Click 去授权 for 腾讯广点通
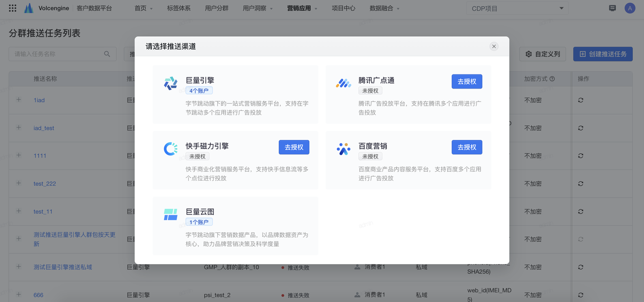The width and height of the screenshot is (644, 302). pyautogui.click(x=467, y=82)
